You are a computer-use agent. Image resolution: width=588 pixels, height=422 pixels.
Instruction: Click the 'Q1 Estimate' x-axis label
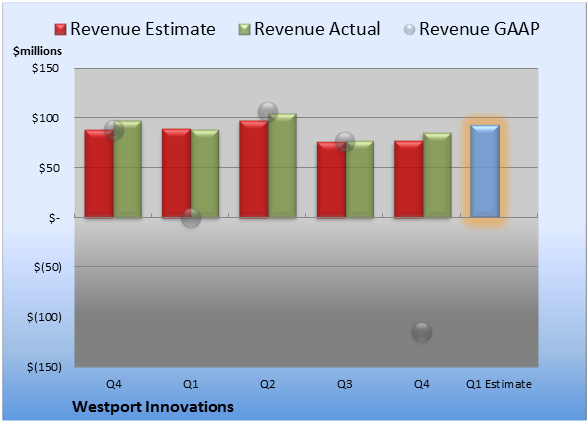499,384
